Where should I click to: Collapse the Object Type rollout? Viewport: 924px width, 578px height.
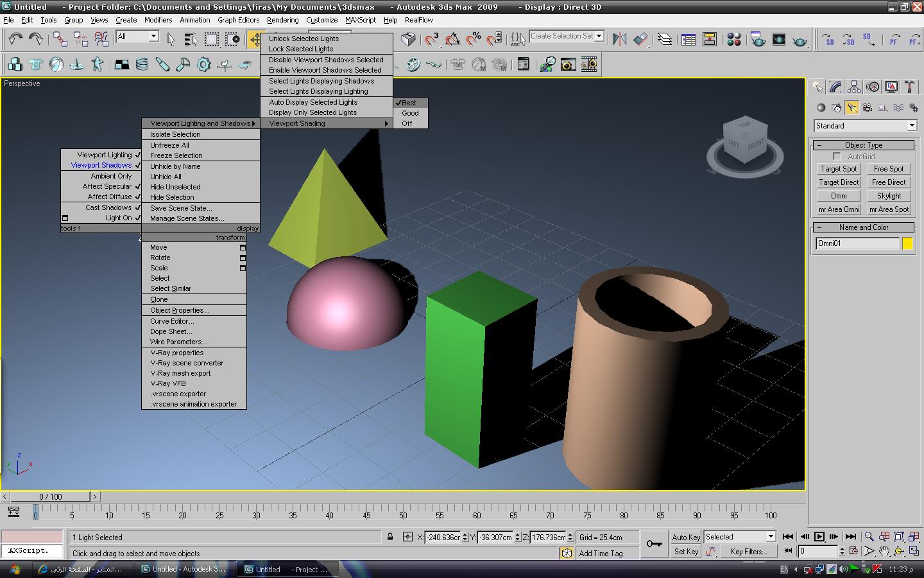coord(863,145)
